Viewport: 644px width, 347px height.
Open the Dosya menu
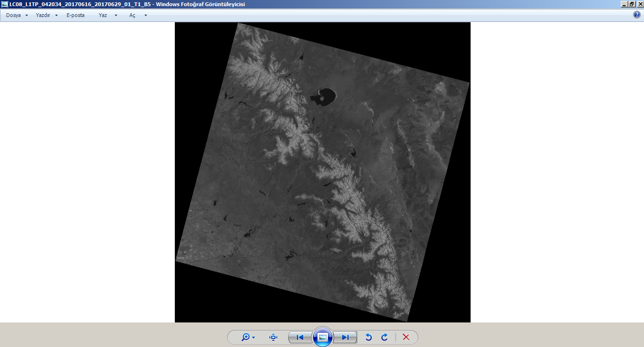(x=13, y=15)
